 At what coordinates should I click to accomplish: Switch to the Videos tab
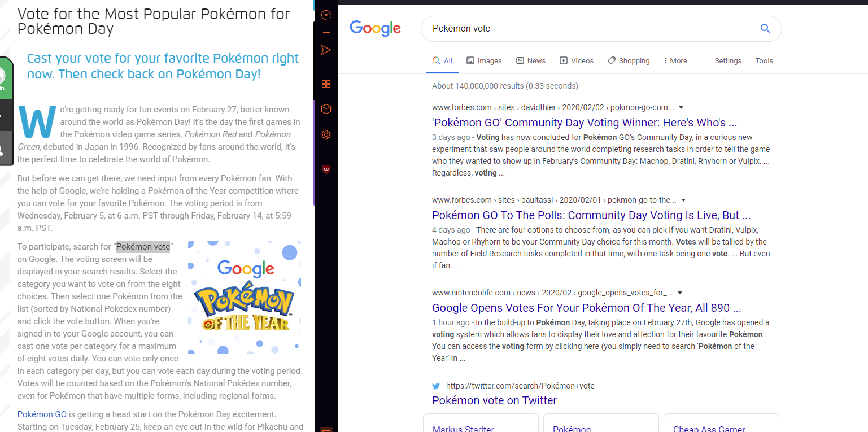[x=577, y=61]
